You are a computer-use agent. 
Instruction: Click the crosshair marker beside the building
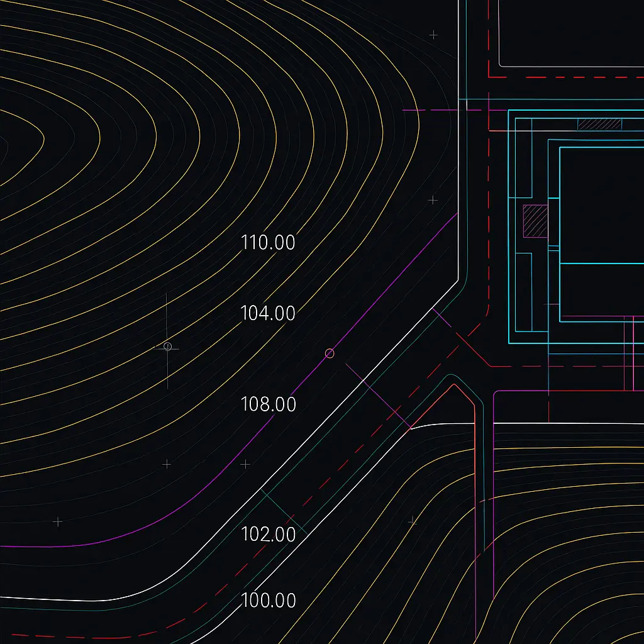pyautogui.click(x=433, y=200)
